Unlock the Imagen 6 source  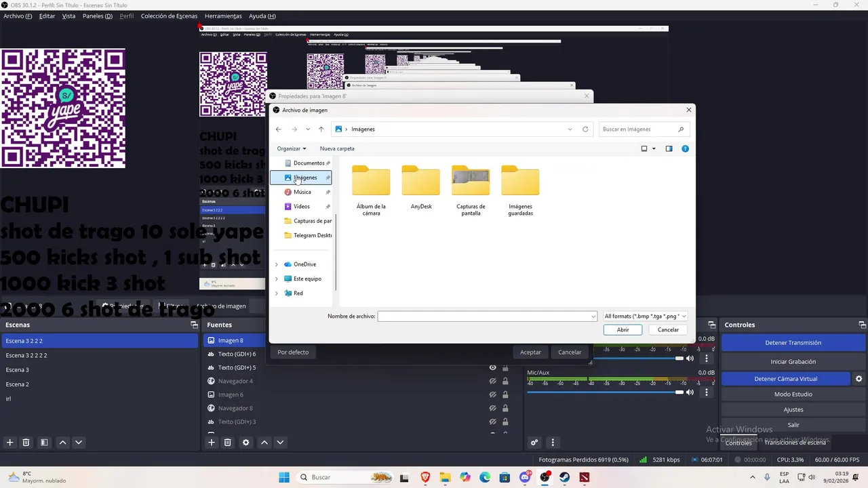point(505,394)
